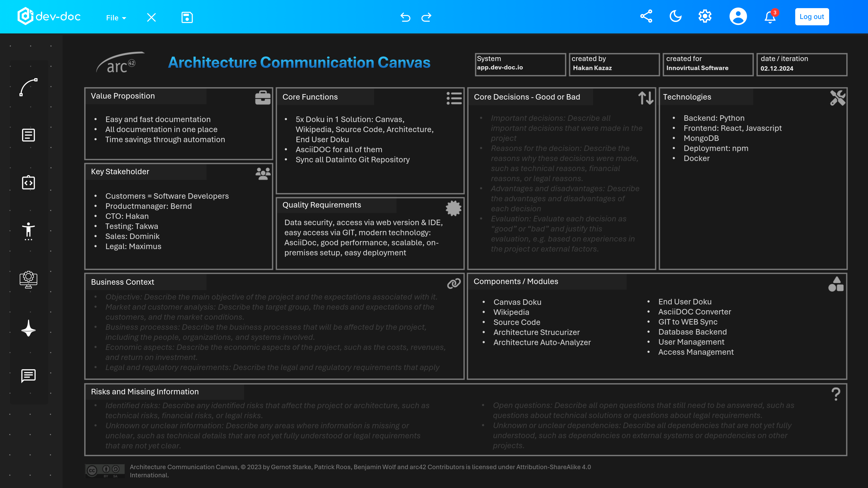This screenshot has width=868, height=488.
Task: Click the four-point star sparkle icon
Action: pos(28,328)
